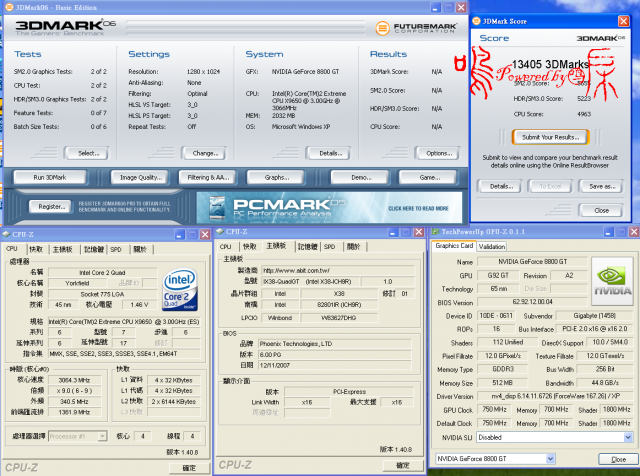Viewport: 640px width, 476px height.
Task: Open 記憶體 memory tab in left CPU-Z
Action: click(93, 249)
